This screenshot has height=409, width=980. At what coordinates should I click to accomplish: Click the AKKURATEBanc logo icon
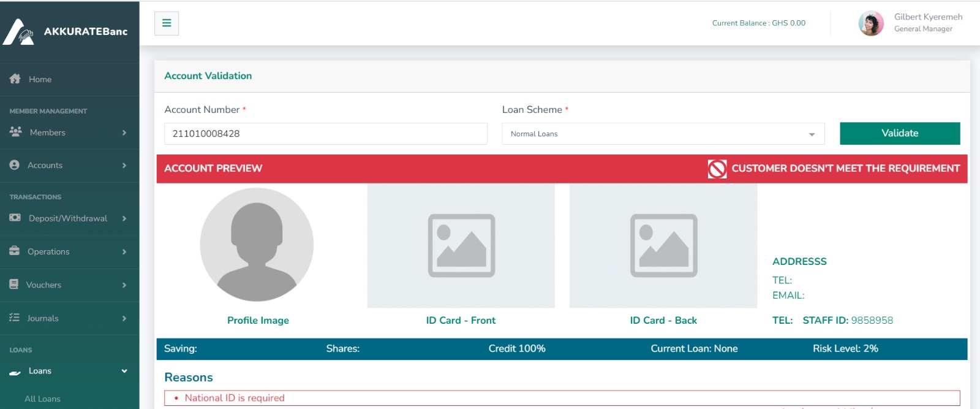[18, 32]
